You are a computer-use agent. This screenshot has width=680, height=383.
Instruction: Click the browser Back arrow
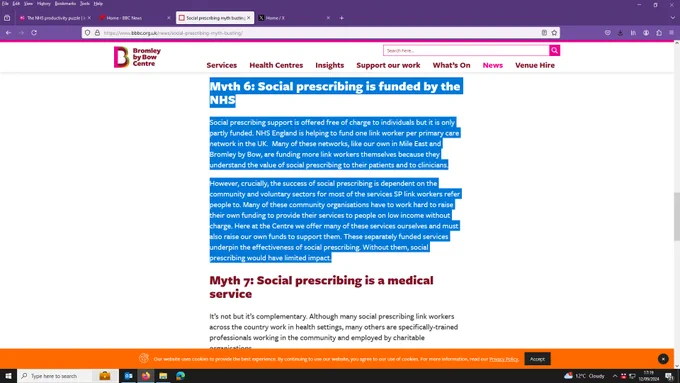(x=8, y=33)
